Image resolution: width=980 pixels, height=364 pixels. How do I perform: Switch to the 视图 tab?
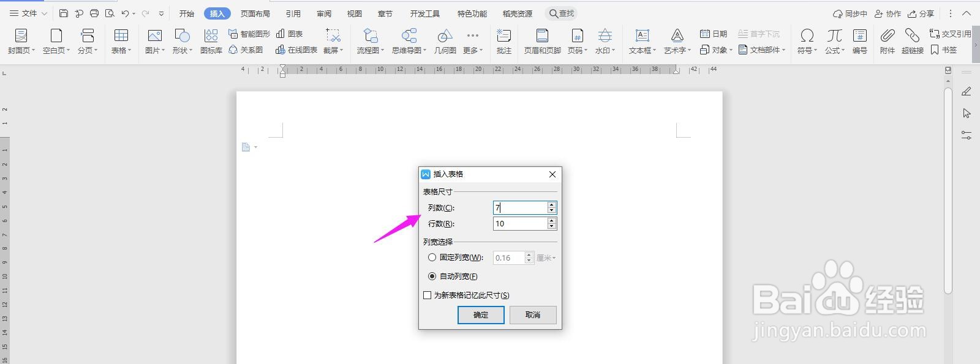tap(354, 13)
